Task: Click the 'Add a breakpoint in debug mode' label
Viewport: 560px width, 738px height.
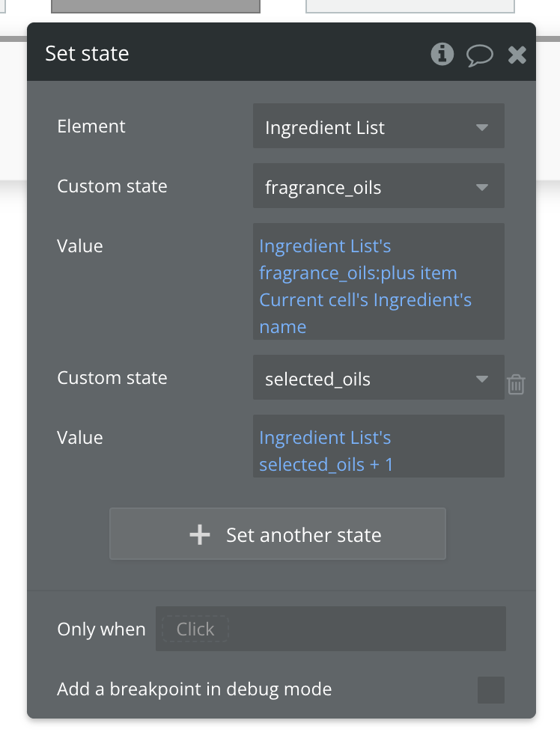Action: 194,689
